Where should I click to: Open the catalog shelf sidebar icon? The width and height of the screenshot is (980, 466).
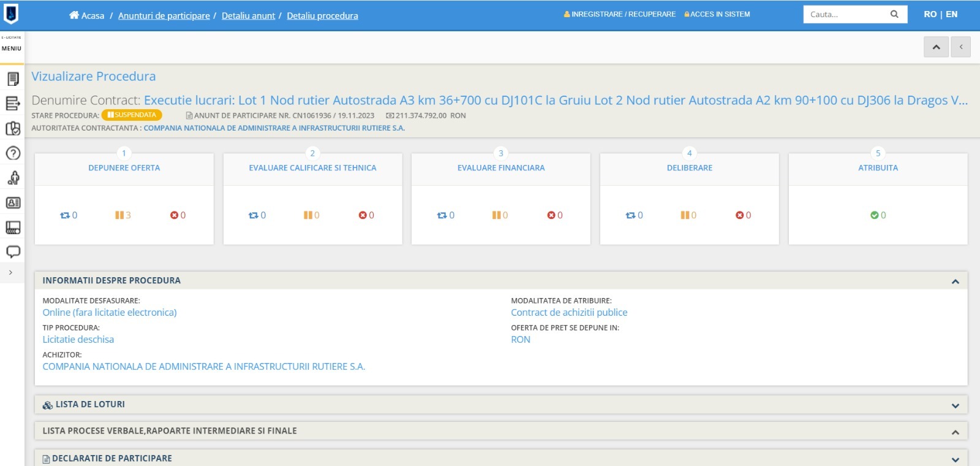pos(13,227)
